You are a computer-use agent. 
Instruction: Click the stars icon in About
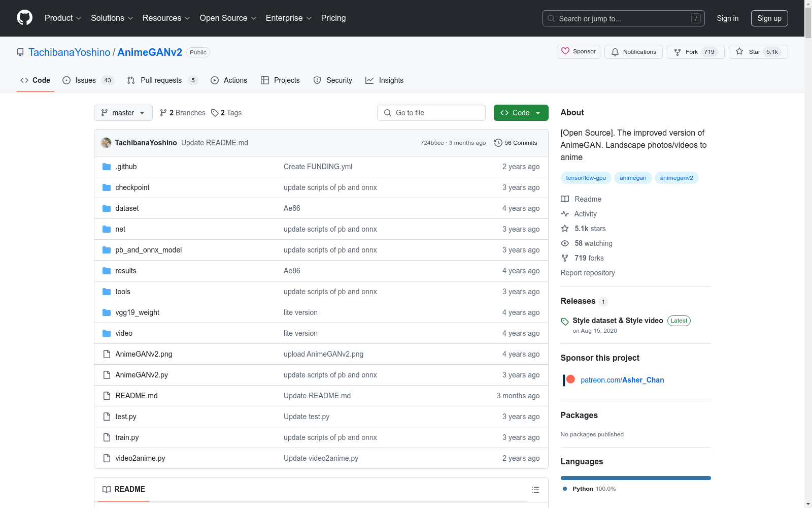pyautogui.click(x=565, y=229)
